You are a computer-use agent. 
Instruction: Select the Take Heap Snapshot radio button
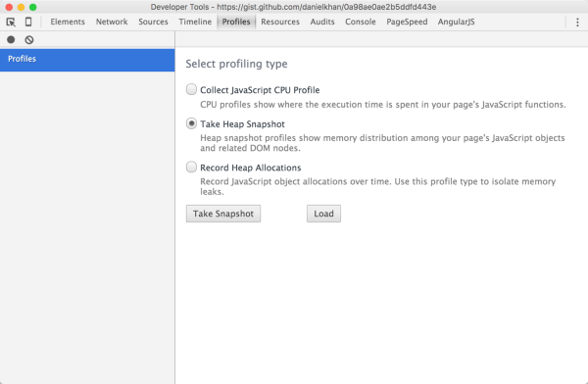click(x=191, y=123)
